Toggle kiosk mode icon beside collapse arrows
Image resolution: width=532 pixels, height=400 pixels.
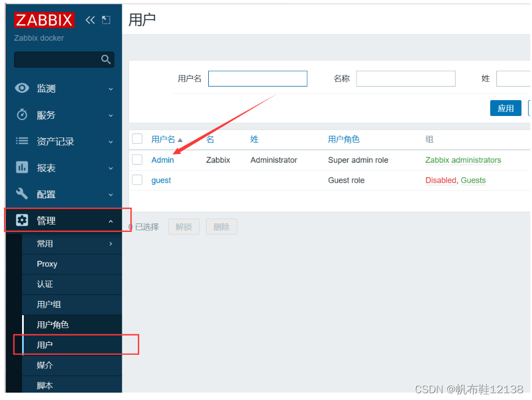(106, 20)
